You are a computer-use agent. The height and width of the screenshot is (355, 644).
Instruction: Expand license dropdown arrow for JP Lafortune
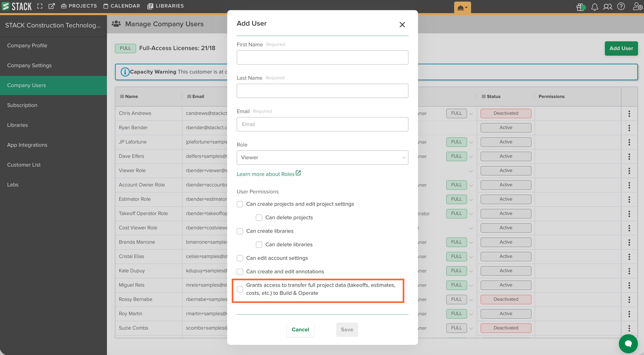[x=471, y=143]
